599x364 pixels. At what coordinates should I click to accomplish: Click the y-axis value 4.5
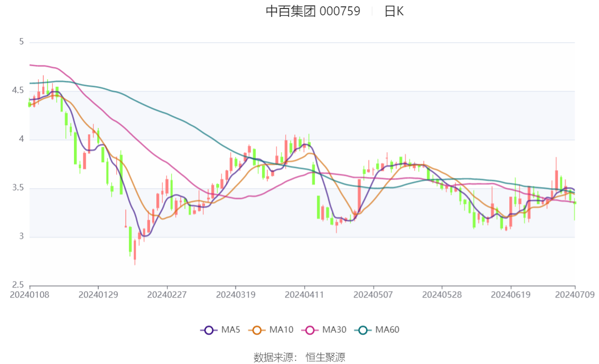pos(18,90)
